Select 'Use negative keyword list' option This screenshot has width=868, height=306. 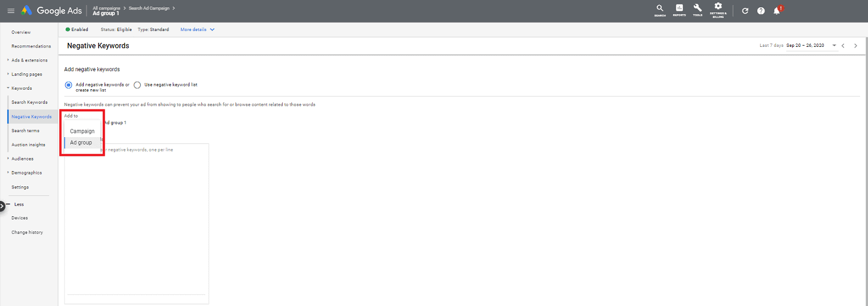137,85
